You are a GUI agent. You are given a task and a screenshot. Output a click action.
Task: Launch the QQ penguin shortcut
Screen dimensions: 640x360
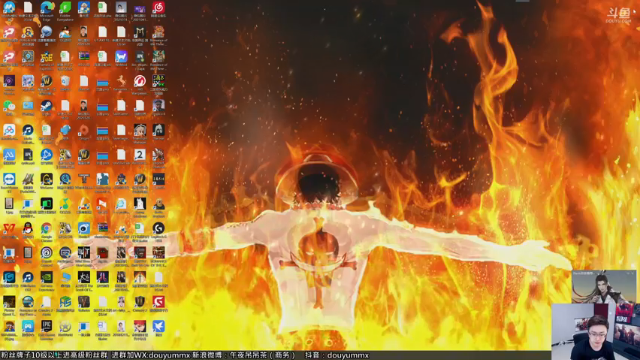coord(28,229)
